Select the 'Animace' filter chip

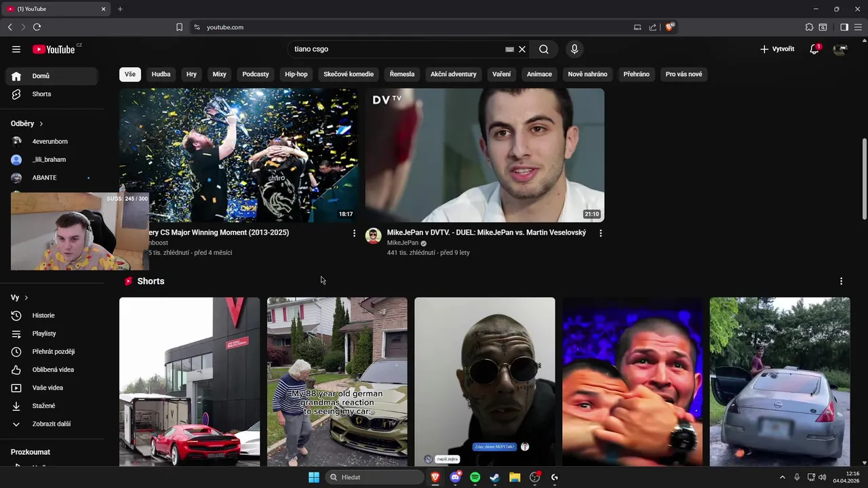click(539, 74)
